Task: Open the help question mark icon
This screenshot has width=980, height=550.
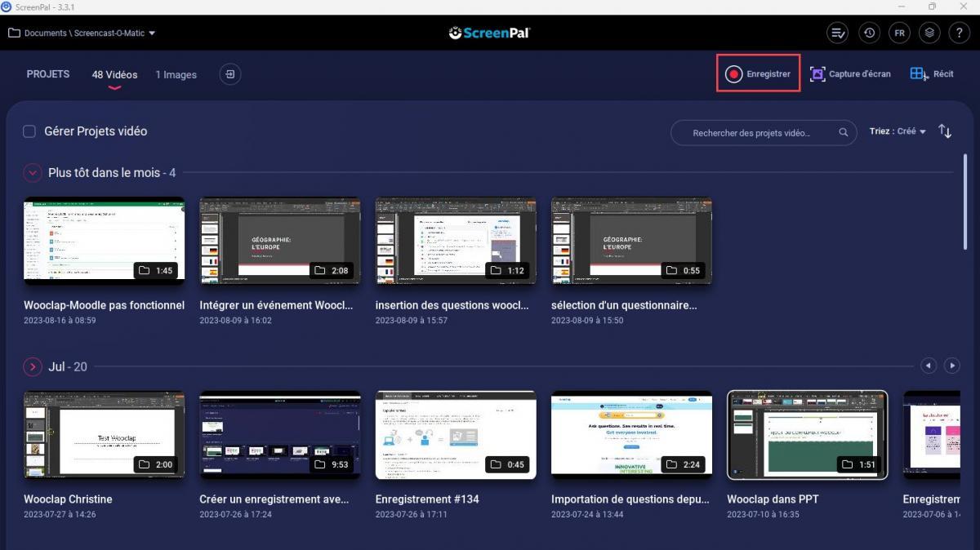Action: point(960,33)
